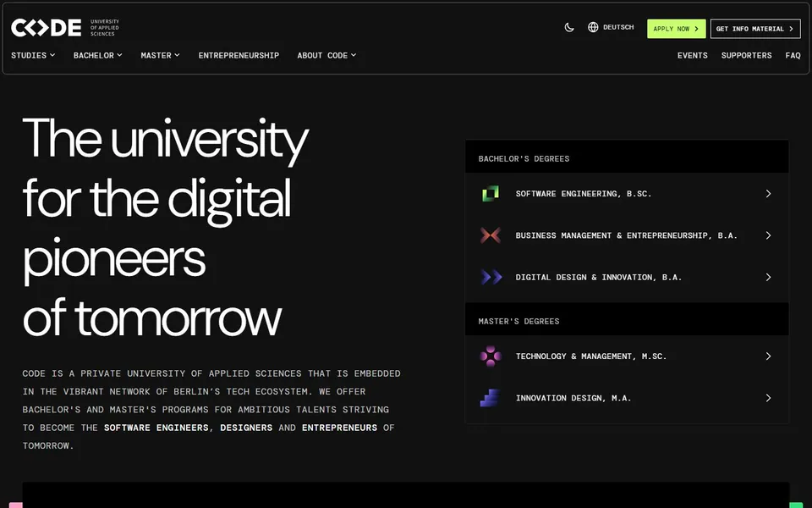Viewport: 812px width, 508px height.
Task: Open Innovation Design, M.A. program
Action: pos(627,398)
